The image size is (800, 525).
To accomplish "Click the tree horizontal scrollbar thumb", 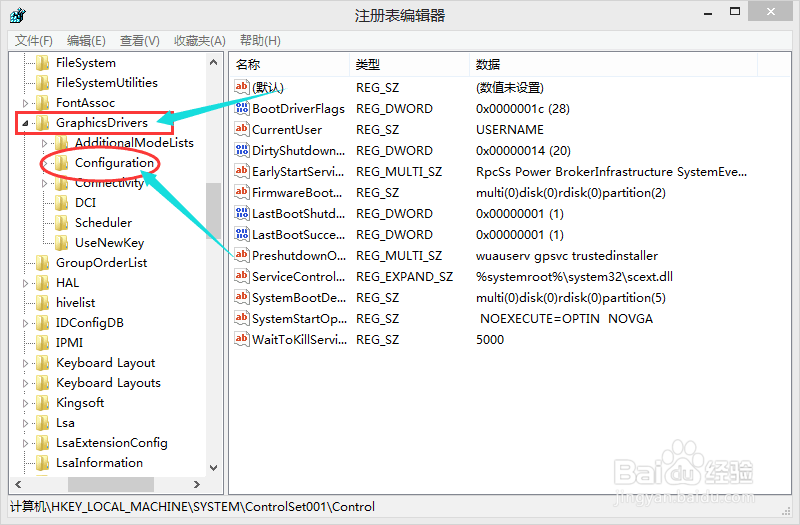I will click(111, 484).
